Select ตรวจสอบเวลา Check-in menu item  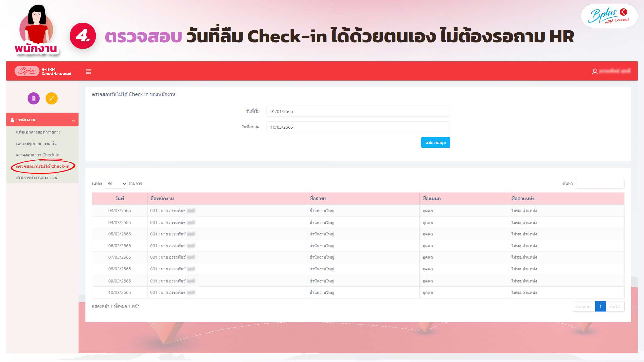pos(38,155)
